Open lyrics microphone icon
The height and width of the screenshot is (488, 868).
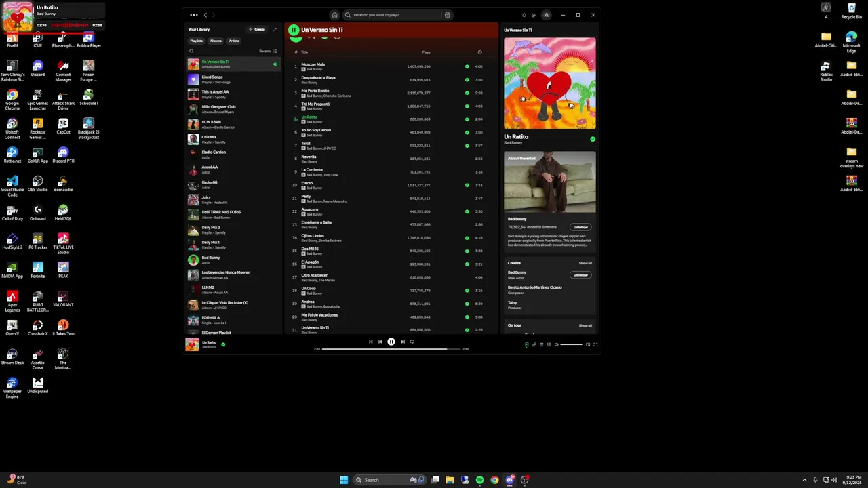coord(534,344)
